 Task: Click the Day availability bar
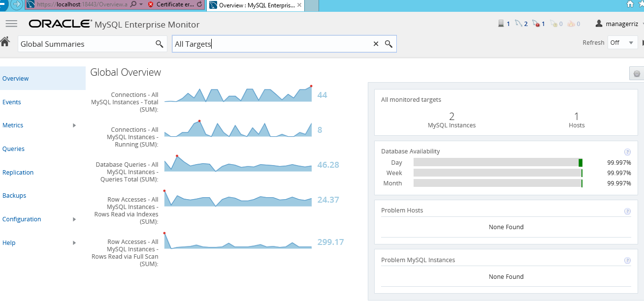tap(498, 163)
